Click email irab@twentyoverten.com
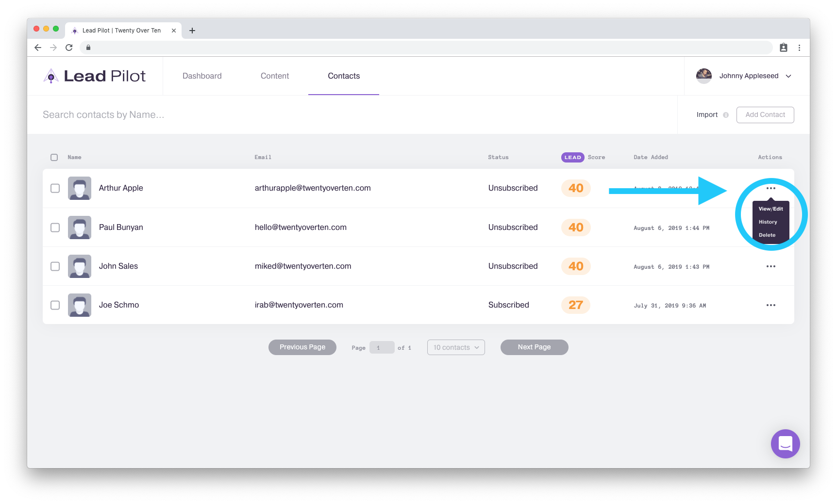Screen dimensions: 837x504 tap(299, 305)
